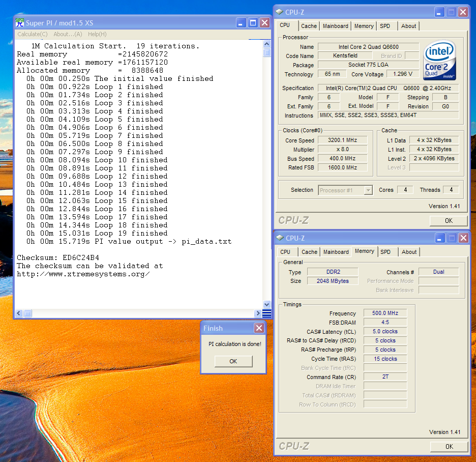Click the Cycle Time 15 clocks value

click(385, 358)
